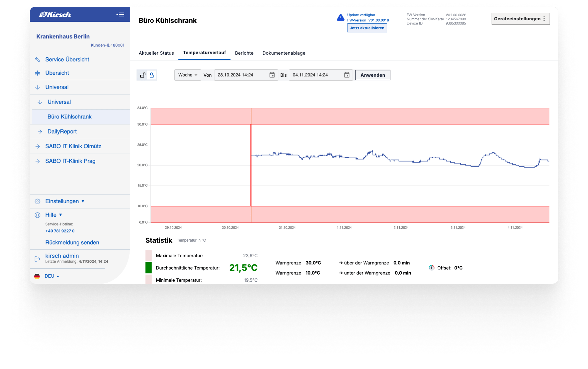Click the wrench icon beside Service Übersicht
Image resolution: width=588 pixels, height=369 pixels.
point(38,59)
